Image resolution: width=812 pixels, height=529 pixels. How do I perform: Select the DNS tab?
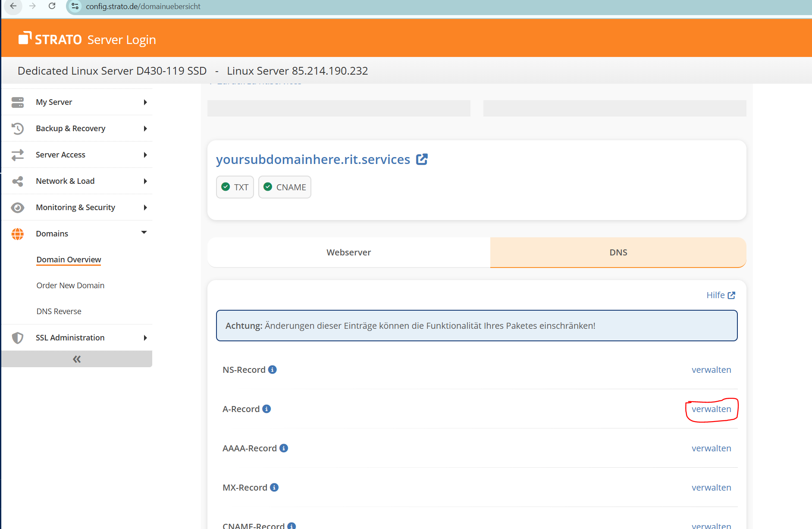pyautogui.click(x=618, y=252)
